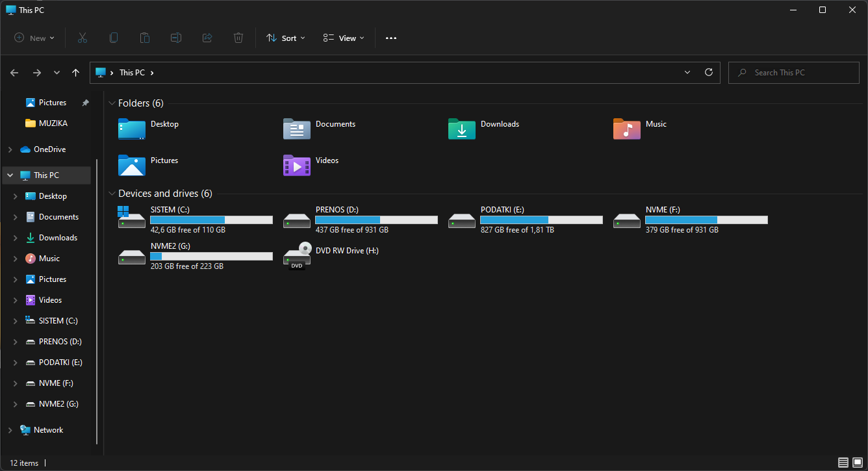Expand Desktop node in navigation tree
Screen dimensions: 868x471
[x=16, y=196]
